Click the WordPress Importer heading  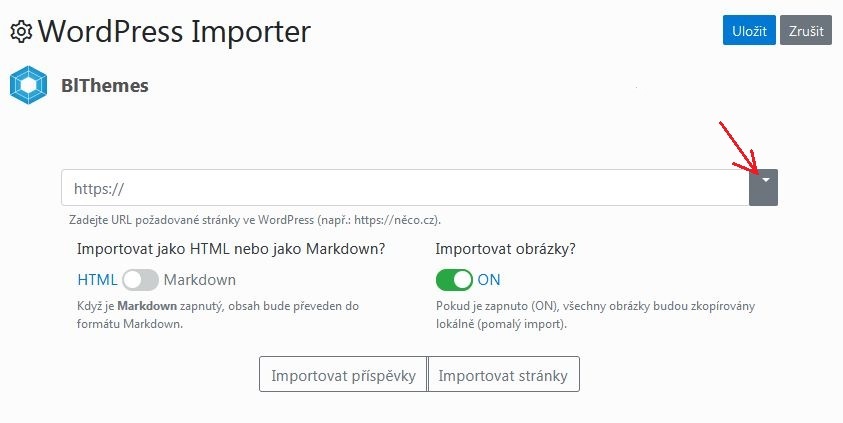point(174,32)
